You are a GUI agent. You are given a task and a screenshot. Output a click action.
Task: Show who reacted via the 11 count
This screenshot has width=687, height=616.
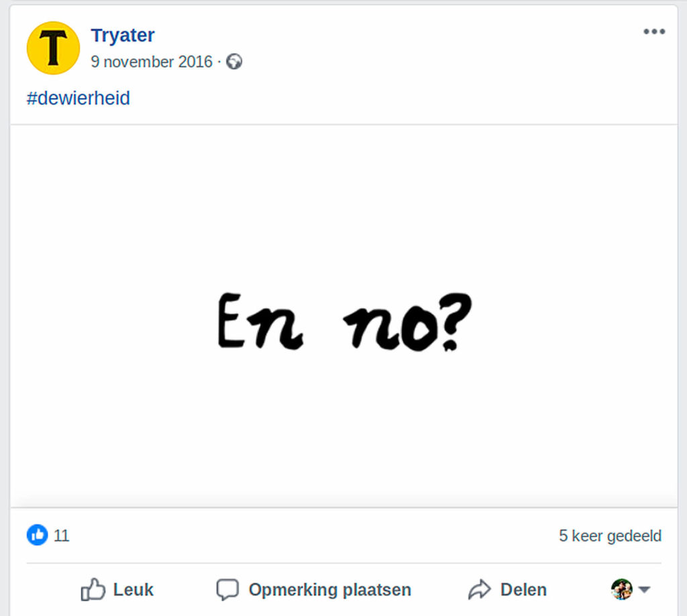(x=62, y=535)
